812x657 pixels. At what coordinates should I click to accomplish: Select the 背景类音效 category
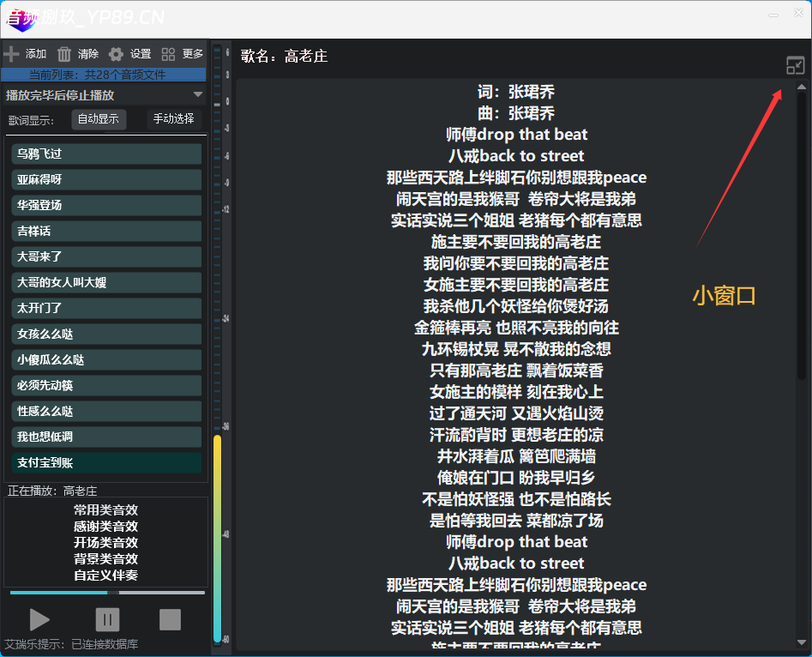(x=105, y=559)
